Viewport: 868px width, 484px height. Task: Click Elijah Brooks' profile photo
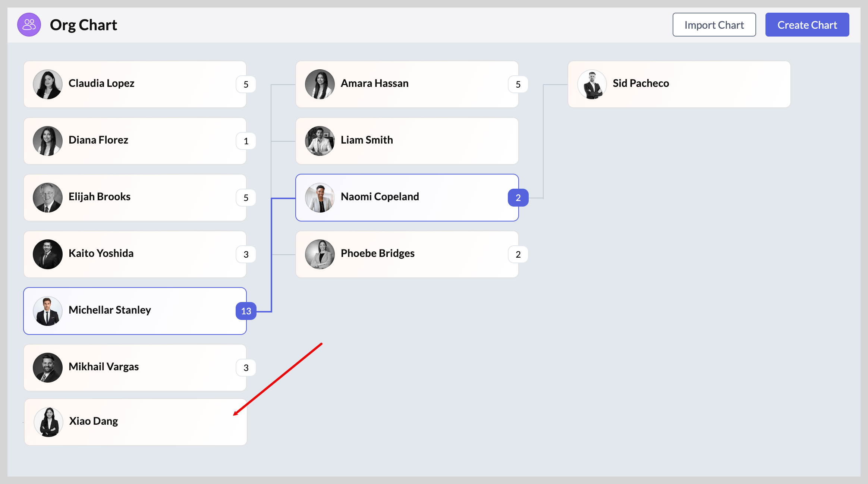[x=48, y=198]
